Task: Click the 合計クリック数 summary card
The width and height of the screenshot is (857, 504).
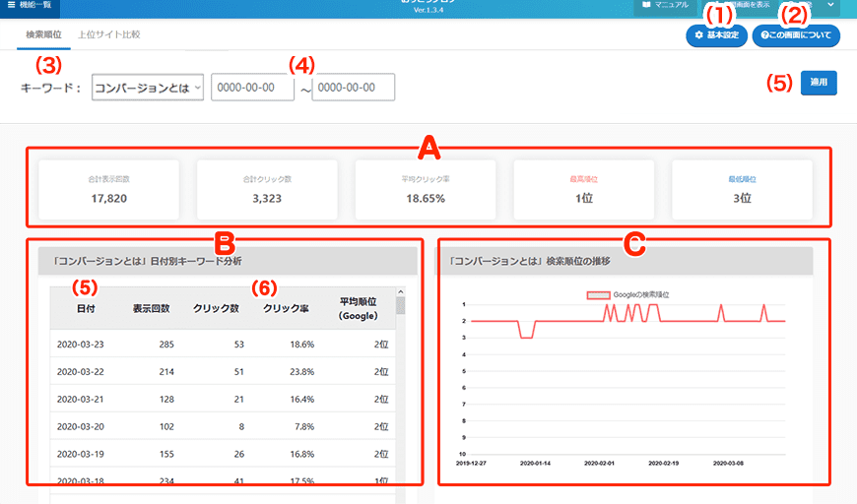Action: point(267,190)
